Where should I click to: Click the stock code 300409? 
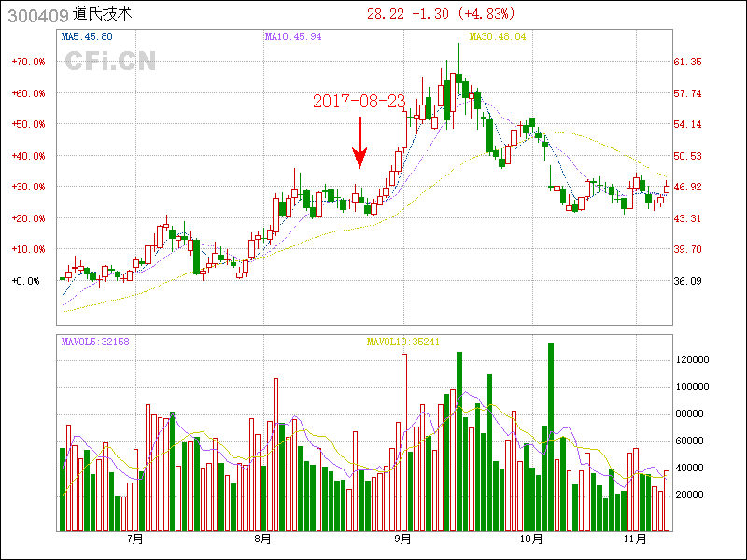point(35,14)
